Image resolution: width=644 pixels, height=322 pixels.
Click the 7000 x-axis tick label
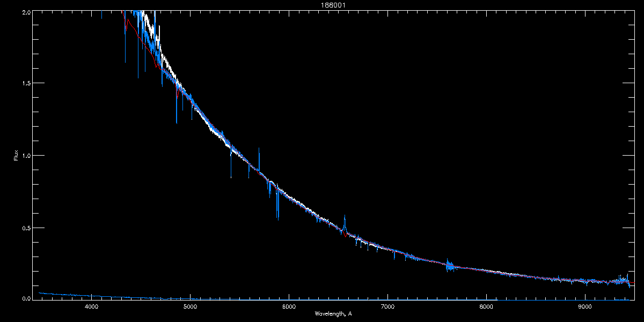tap(387, 307)
